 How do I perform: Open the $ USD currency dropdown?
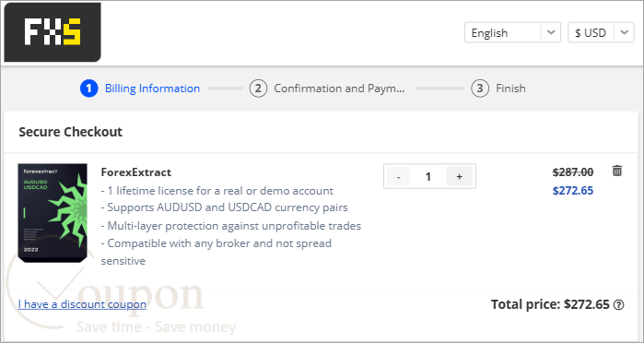tap(601, 32)
